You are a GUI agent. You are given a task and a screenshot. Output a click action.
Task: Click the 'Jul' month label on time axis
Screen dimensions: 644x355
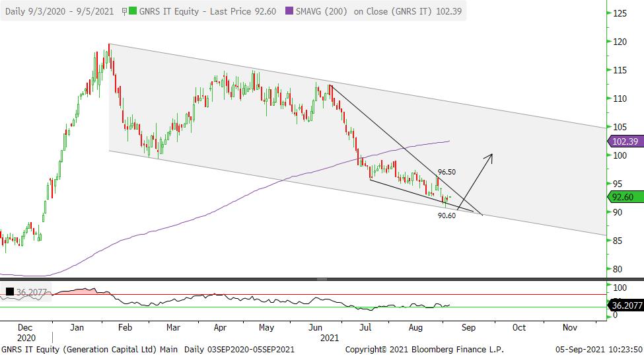[365, 328]
